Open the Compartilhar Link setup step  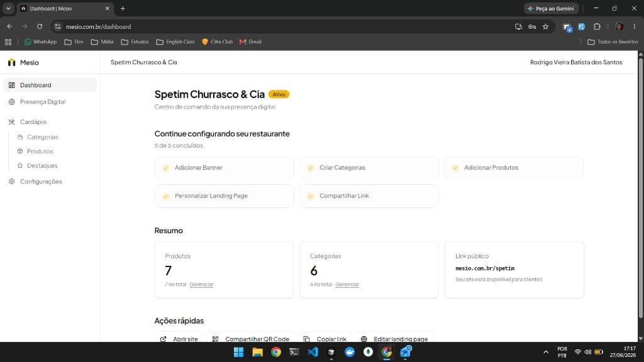coord(369,196)
